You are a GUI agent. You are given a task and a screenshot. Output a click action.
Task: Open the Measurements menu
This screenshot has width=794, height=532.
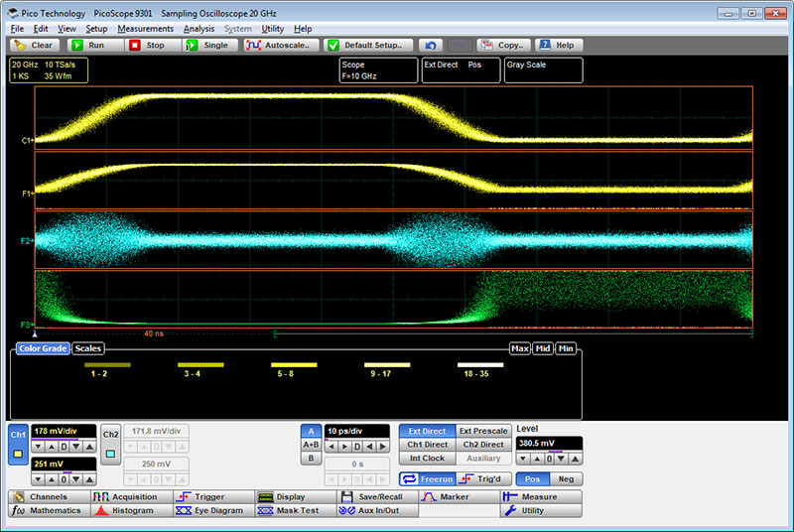145,29
